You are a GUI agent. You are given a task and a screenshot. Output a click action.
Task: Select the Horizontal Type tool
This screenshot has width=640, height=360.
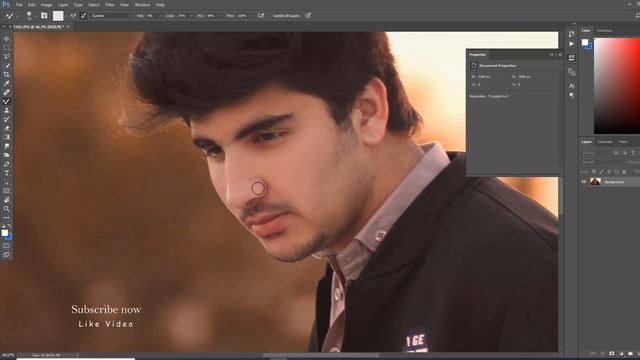(7, 173)
